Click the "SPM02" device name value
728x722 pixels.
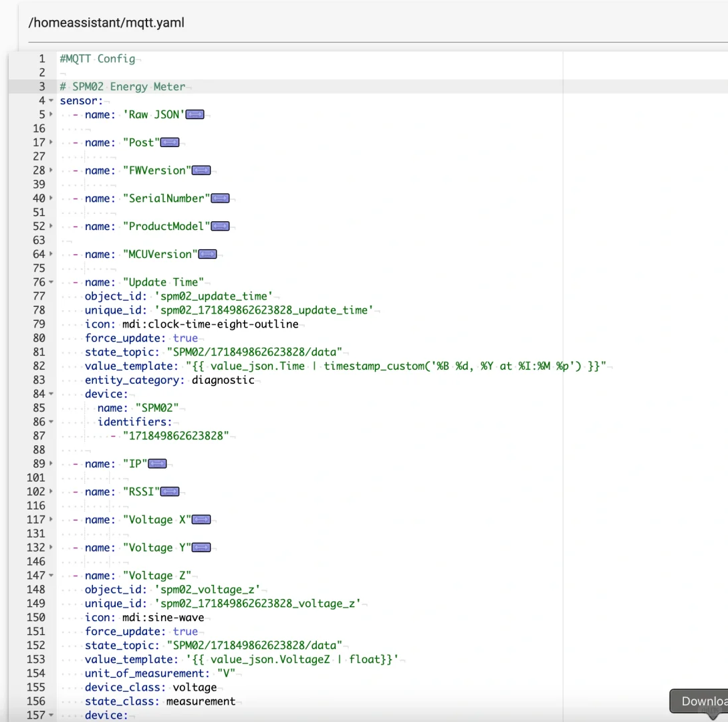pos(157,408)
